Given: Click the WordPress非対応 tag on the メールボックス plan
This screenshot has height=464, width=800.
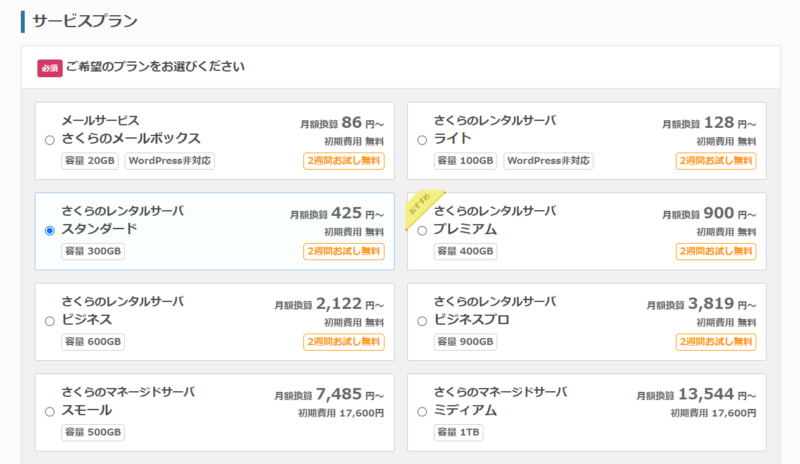Looking at the screenshot, I should [x=170, y=161].
